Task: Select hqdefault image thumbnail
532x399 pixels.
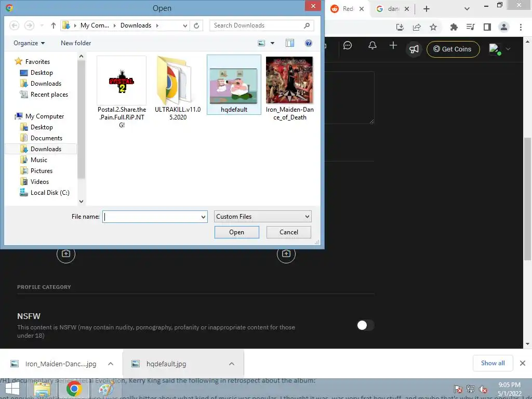Action: click(x=234, y=85)
